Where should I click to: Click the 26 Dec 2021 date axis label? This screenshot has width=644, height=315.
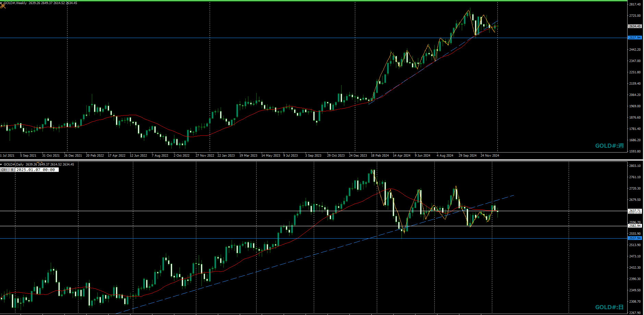point(73,156)
